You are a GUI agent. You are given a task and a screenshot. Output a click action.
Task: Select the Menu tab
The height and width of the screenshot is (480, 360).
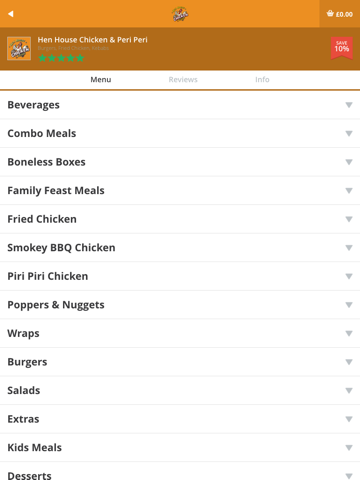[101, 80]
